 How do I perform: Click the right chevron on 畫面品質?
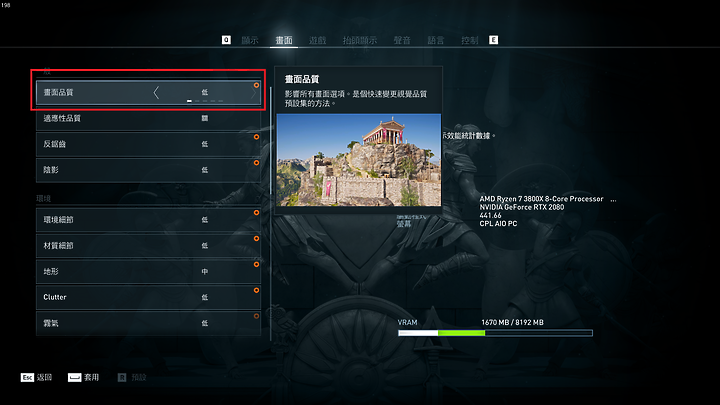point(253,92)
